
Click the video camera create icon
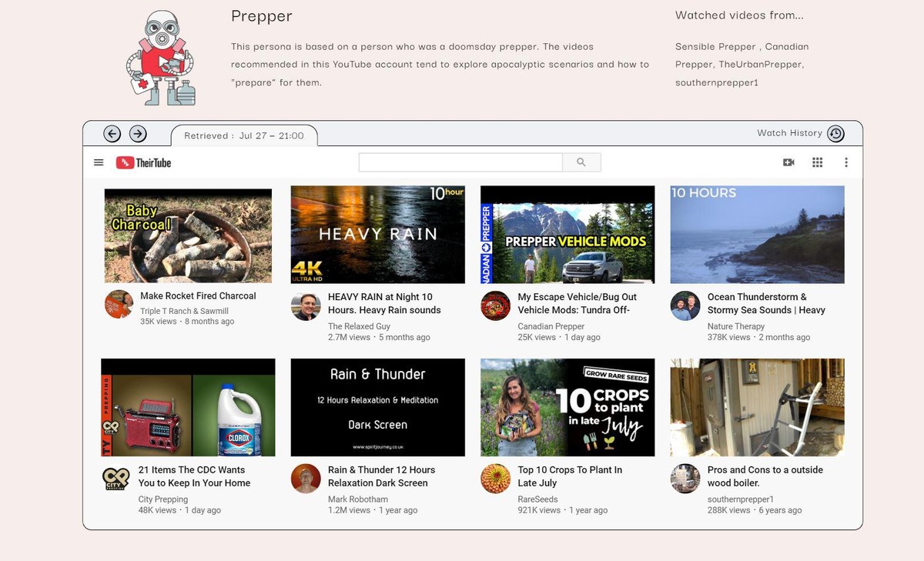788,162
